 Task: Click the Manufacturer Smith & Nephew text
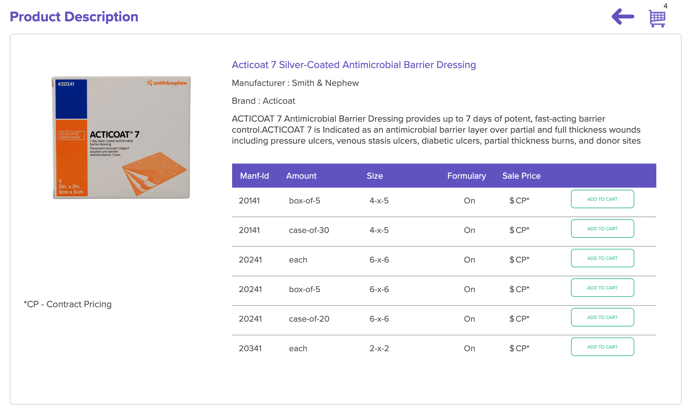pos(295,83)
